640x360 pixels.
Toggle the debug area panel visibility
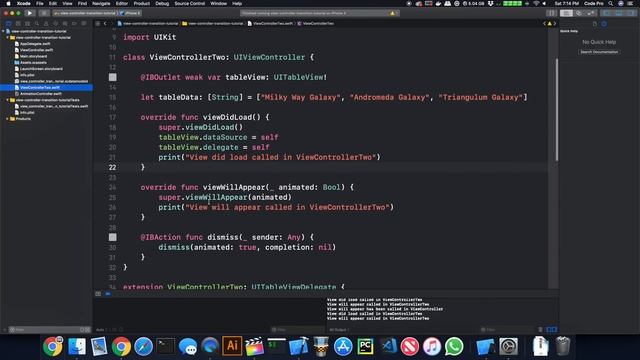(619, 13)
